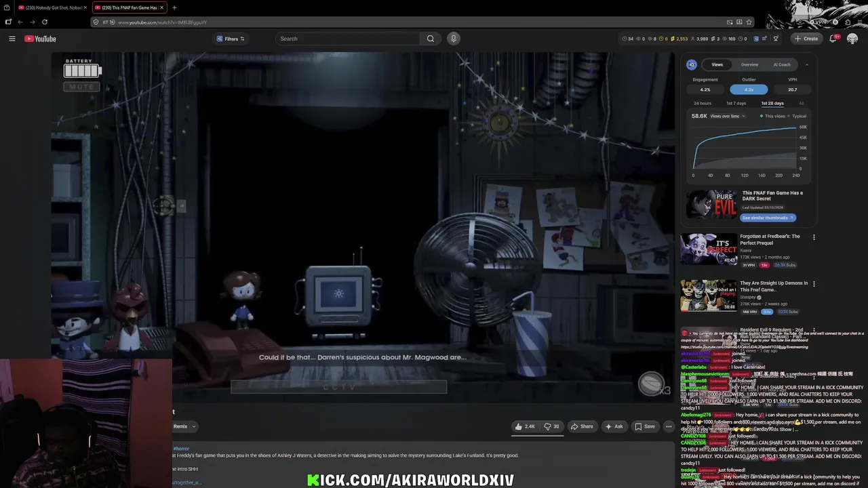
Task: Dislike the video with thumbs down
Action: (552, 426)
